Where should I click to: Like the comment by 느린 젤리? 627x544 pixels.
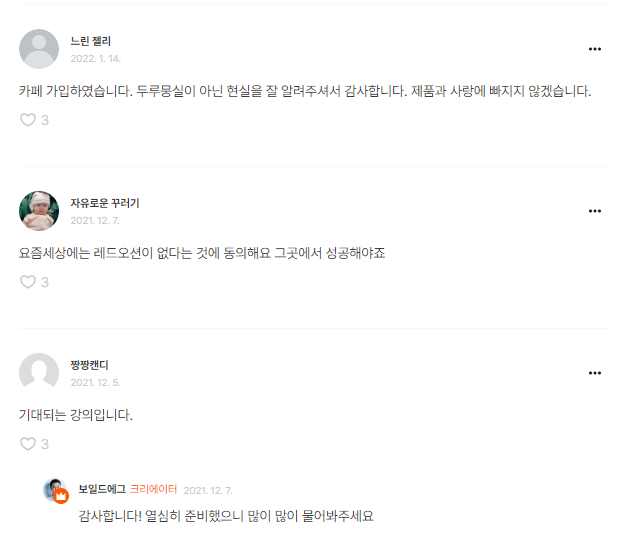28,120
